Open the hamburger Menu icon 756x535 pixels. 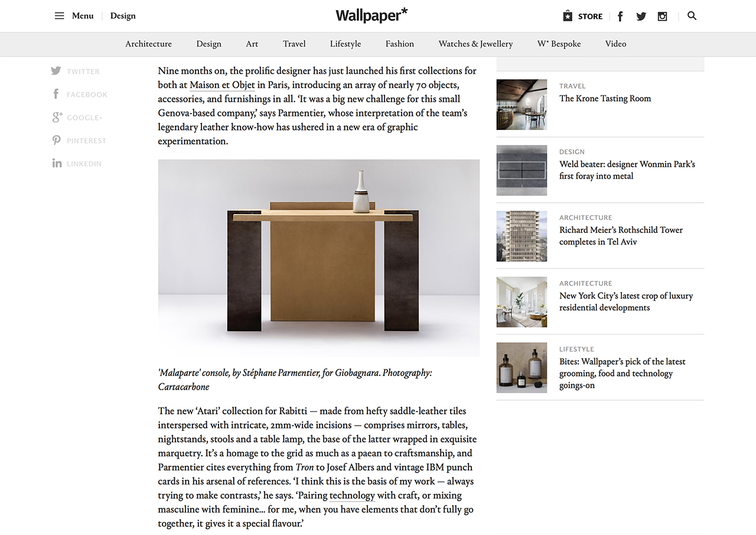59,16
